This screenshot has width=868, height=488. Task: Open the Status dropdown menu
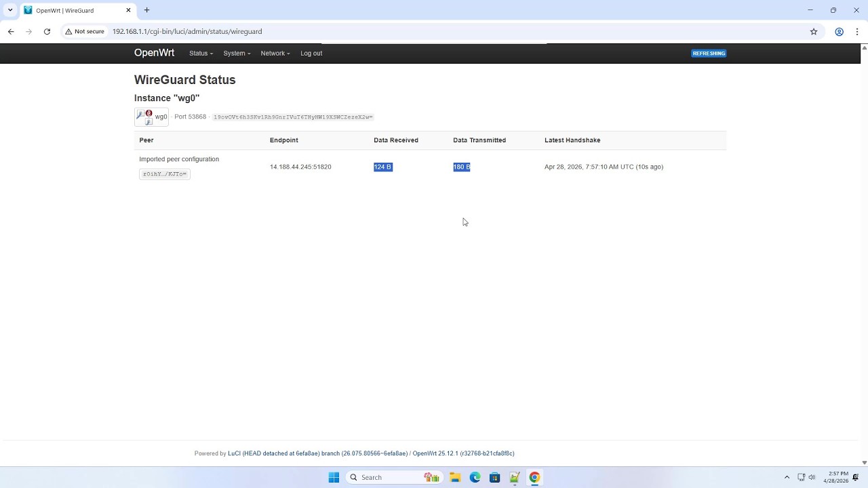tap(201, 53)
